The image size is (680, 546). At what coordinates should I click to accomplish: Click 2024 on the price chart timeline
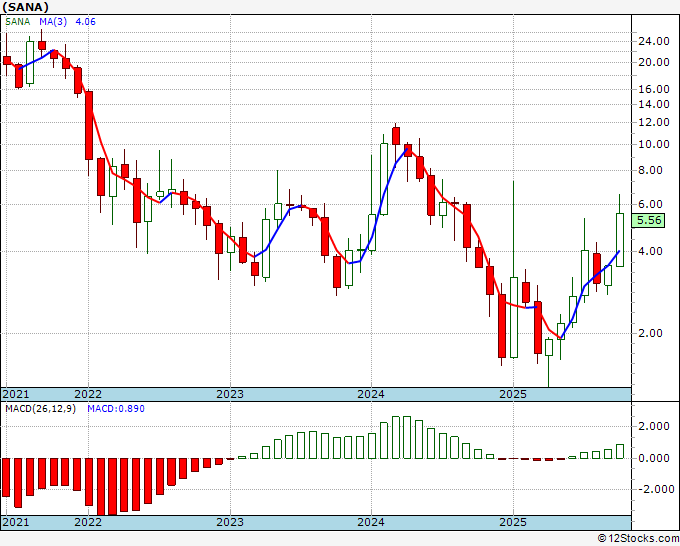click(x=371, y=394)
